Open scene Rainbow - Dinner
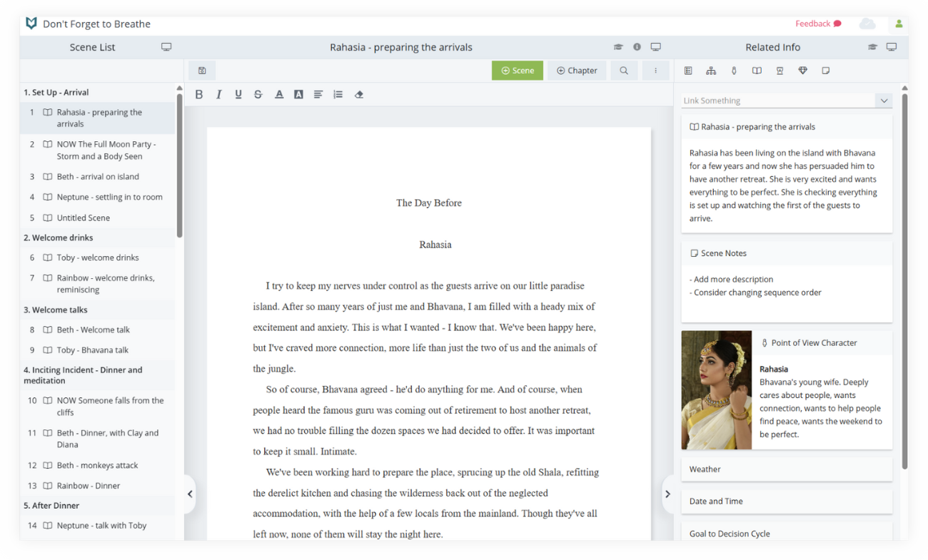Viewport: 928px width, 560px height. [x=97, y=485]
